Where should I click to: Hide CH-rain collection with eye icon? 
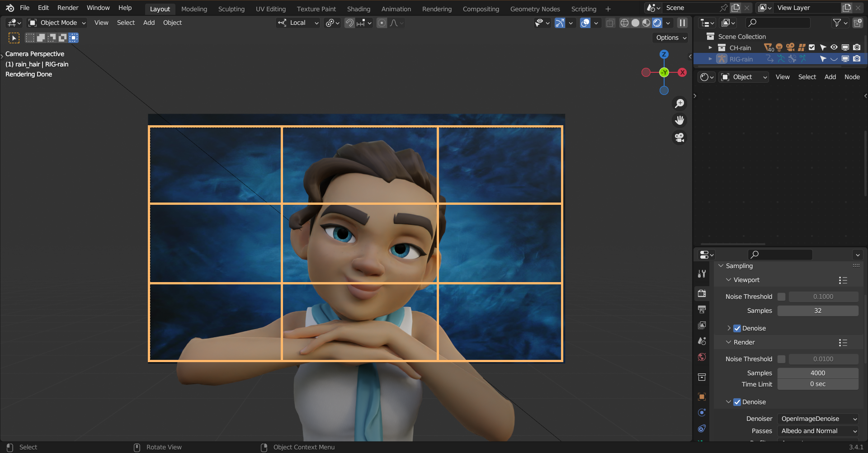pos(834,47)
